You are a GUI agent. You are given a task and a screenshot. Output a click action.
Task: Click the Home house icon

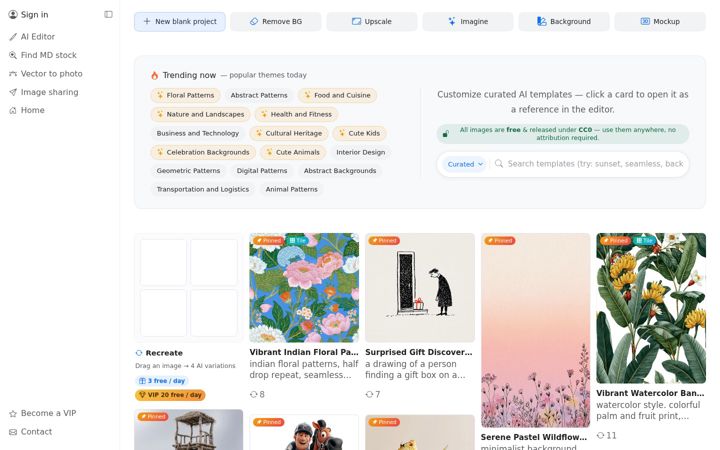point(13,111)
